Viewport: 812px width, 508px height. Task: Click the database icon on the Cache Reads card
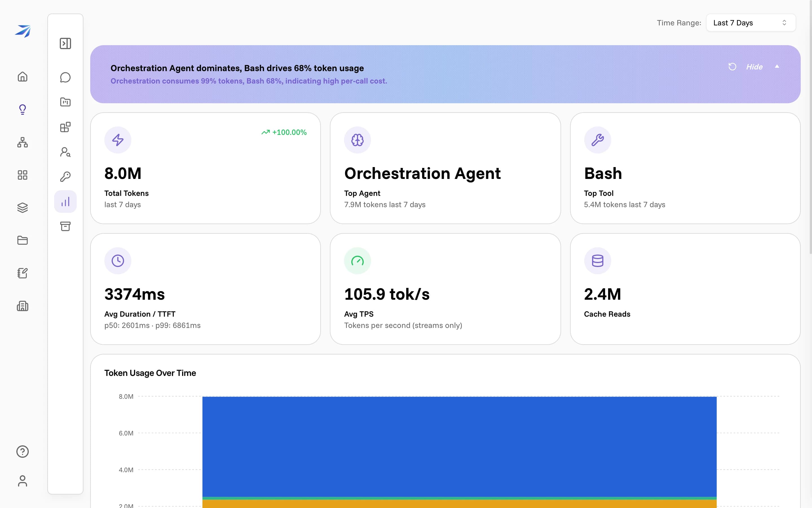[598, 261]
